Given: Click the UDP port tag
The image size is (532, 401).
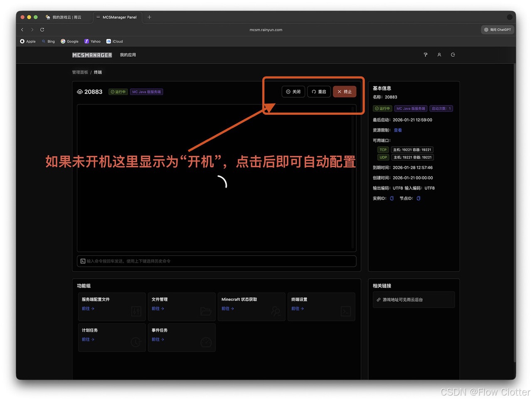Looking at the screenshot, I should [383, 157].
